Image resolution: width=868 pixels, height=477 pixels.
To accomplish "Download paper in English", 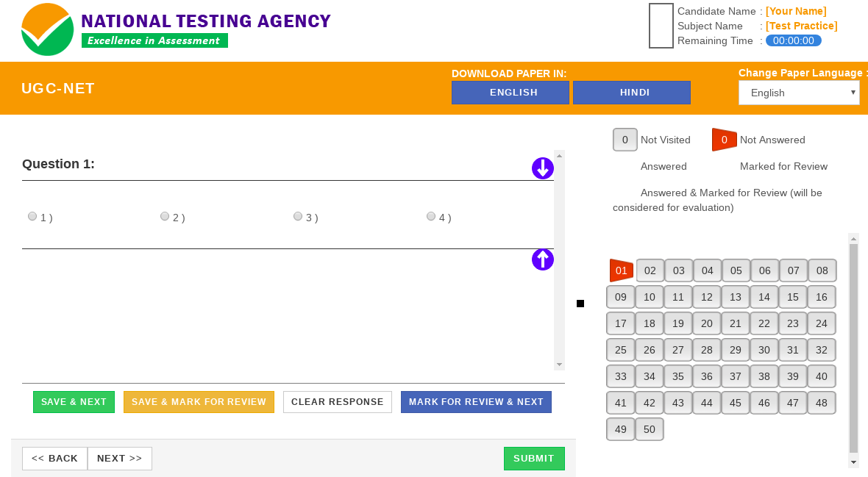I will point(511,93).
